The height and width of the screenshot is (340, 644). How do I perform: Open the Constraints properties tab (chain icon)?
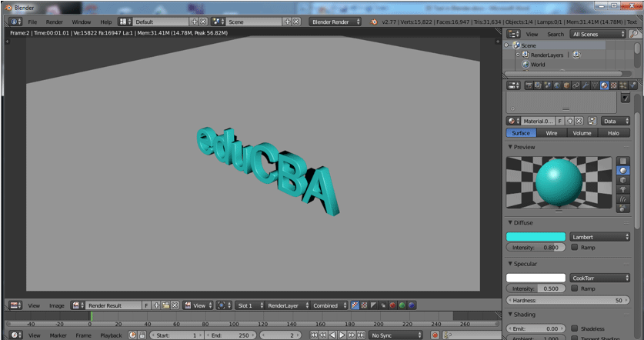point(576,85)
